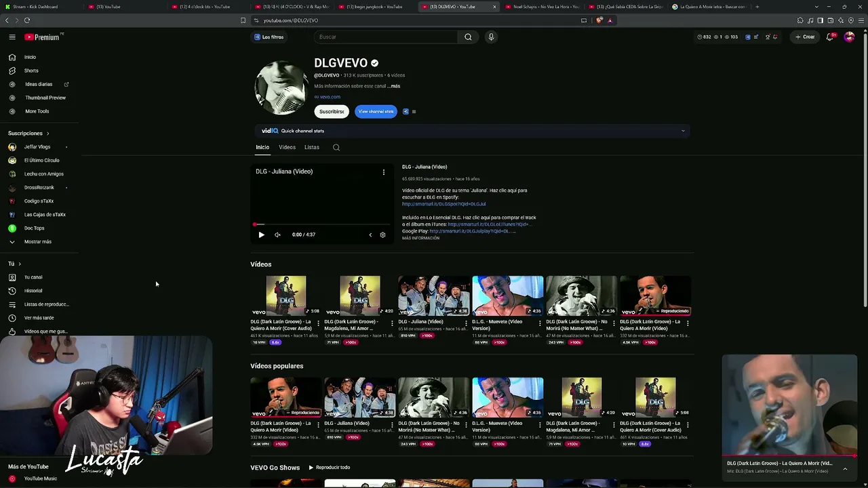Open the Crear dropdown
The height and width of the screenshot is (488, 868).
(x=805, y=37)
